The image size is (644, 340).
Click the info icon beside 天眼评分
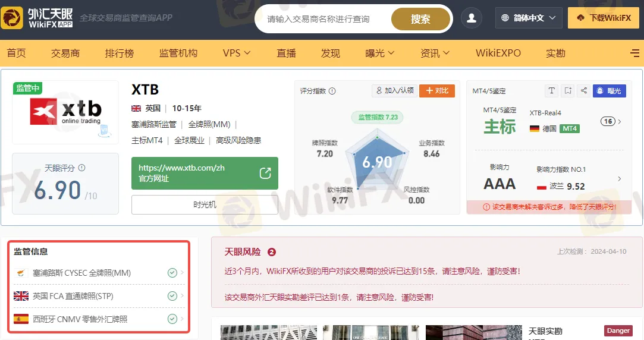81,168
